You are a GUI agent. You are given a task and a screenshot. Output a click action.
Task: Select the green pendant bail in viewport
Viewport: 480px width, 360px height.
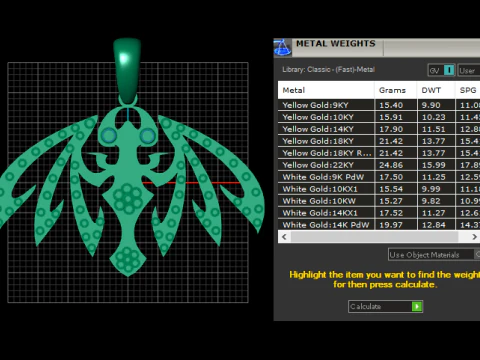click(127, 70)
